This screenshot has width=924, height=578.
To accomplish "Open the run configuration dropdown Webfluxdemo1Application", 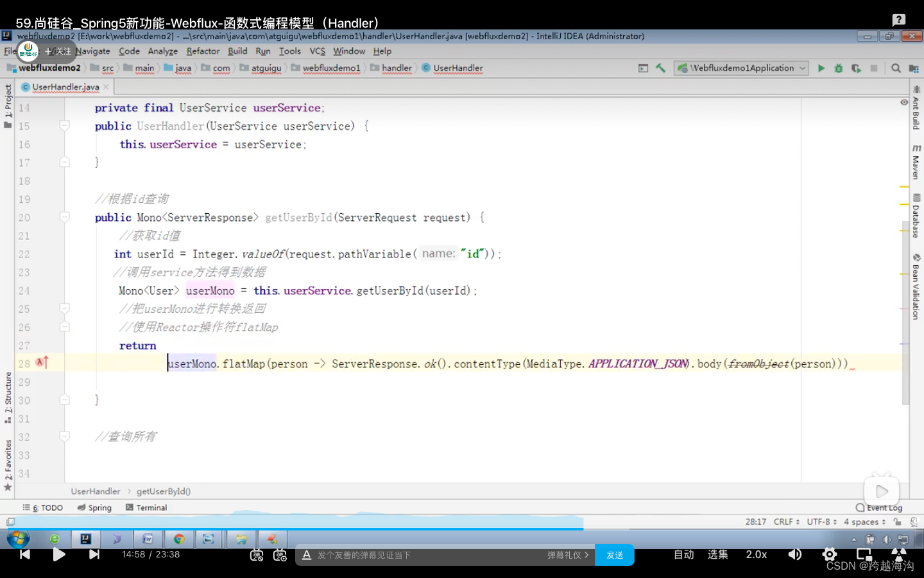I will point(741,68).
